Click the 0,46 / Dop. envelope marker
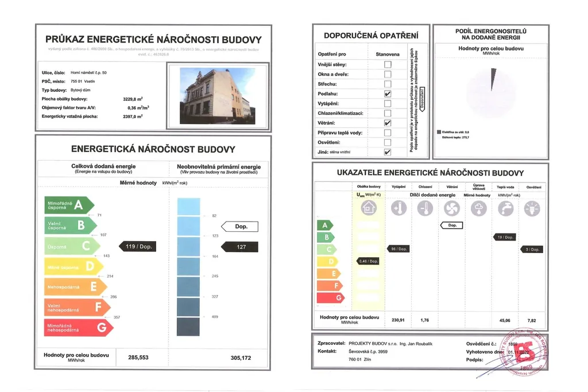 (x=367, y=261)
